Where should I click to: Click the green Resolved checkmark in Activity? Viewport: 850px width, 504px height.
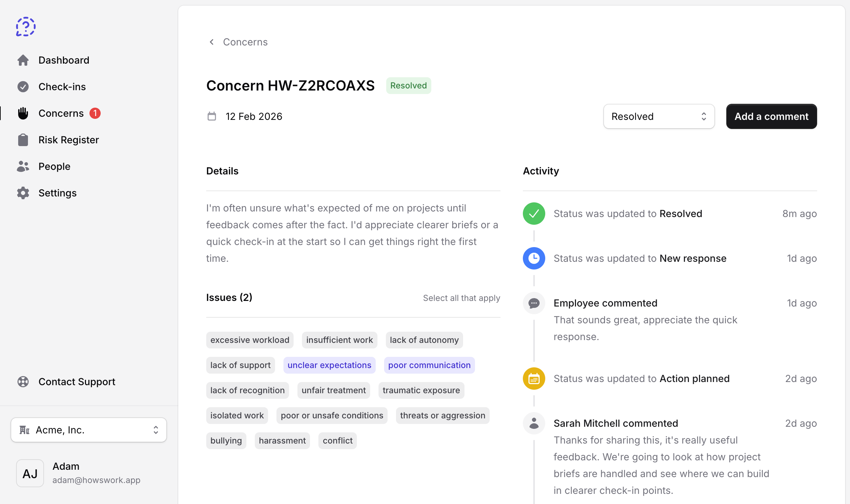click(533, 213)
